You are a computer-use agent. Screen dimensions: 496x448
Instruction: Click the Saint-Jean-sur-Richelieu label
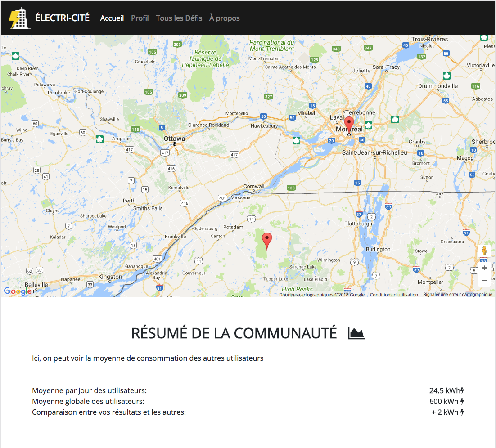[x=374, y=152]
